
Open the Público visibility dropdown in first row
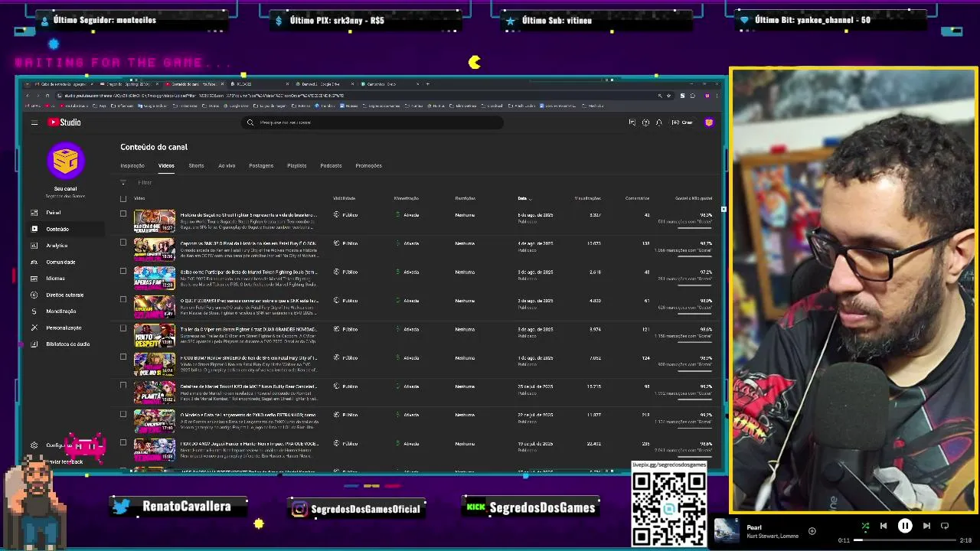coord(346,215)
